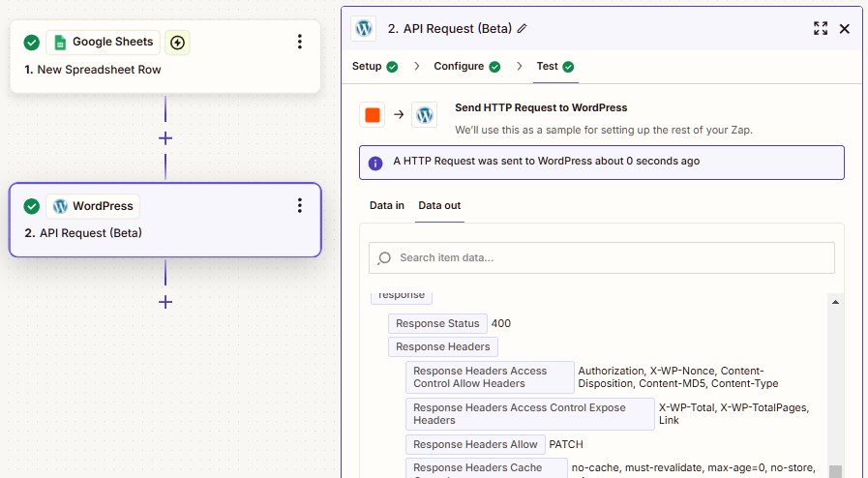The width and height of the screenshot is (868, 478).
Task: Collapse the Response Headers group
Action: click(x=443, y=346)
